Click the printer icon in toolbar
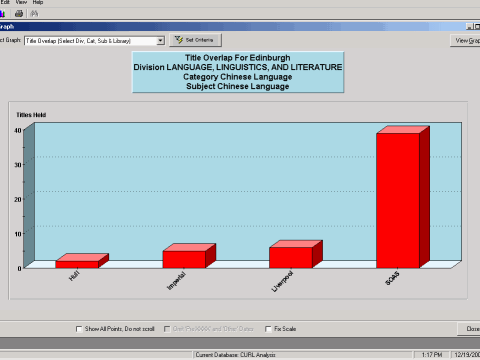 click(19, 13)
